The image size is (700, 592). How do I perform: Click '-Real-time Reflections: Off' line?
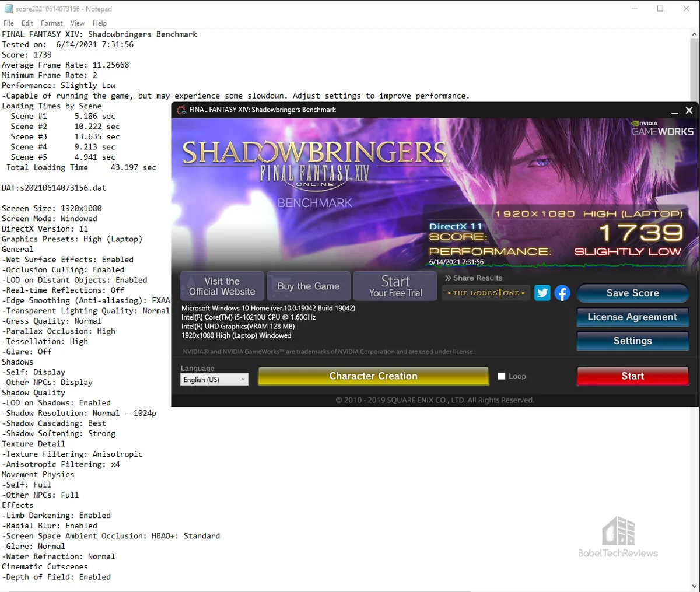(63, 290)
